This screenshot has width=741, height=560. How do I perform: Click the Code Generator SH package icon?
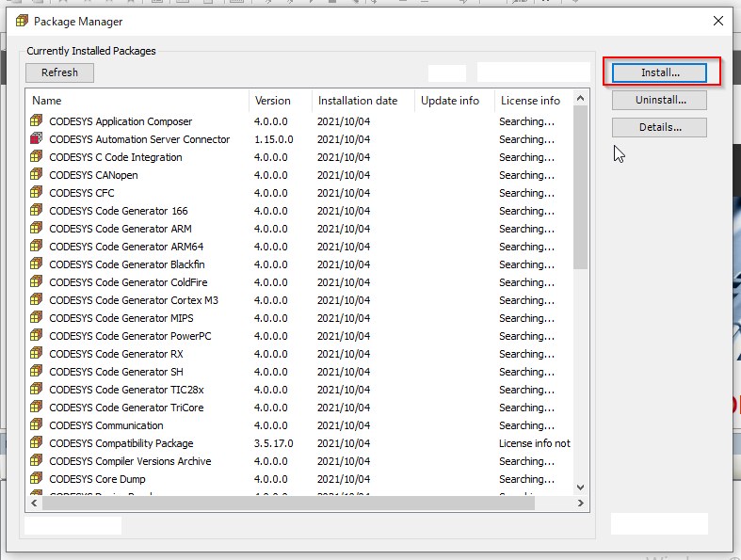[37, 371]
